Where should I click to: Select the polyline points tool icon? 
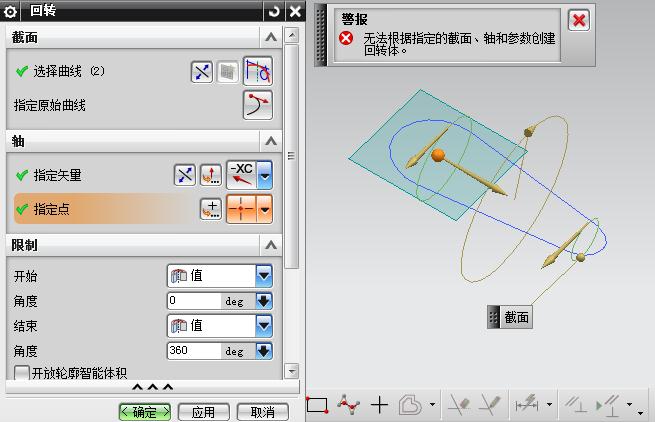click(349, 404)
